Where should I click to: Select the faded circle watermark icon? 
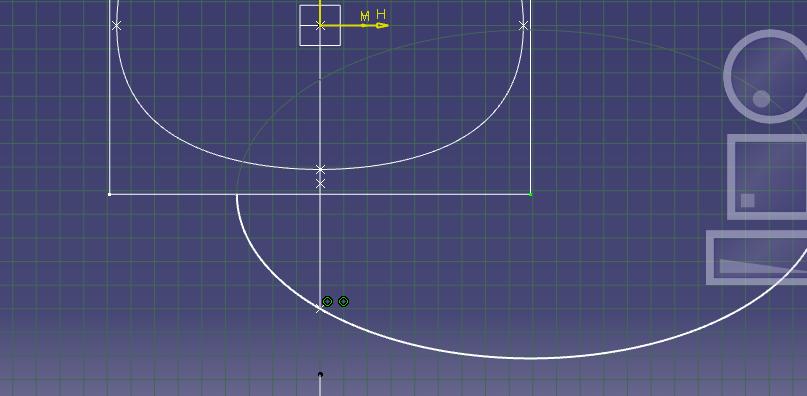765,76
